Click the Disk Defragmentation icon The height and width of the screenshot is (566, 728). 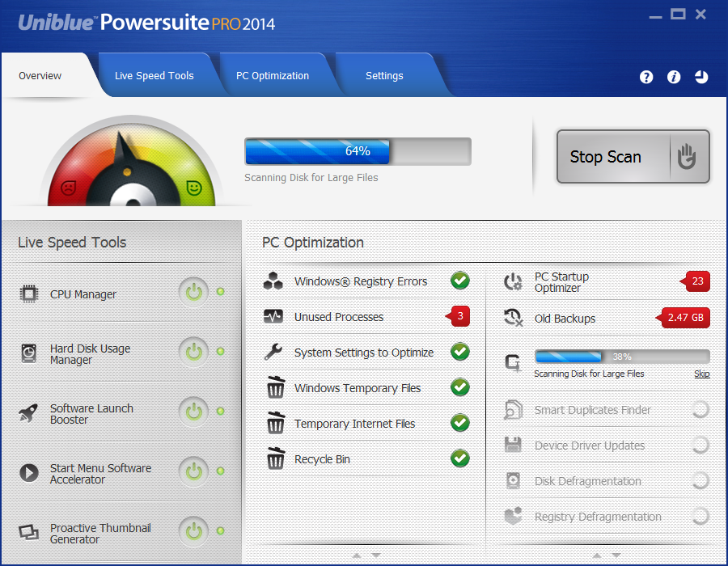[513, 480]
